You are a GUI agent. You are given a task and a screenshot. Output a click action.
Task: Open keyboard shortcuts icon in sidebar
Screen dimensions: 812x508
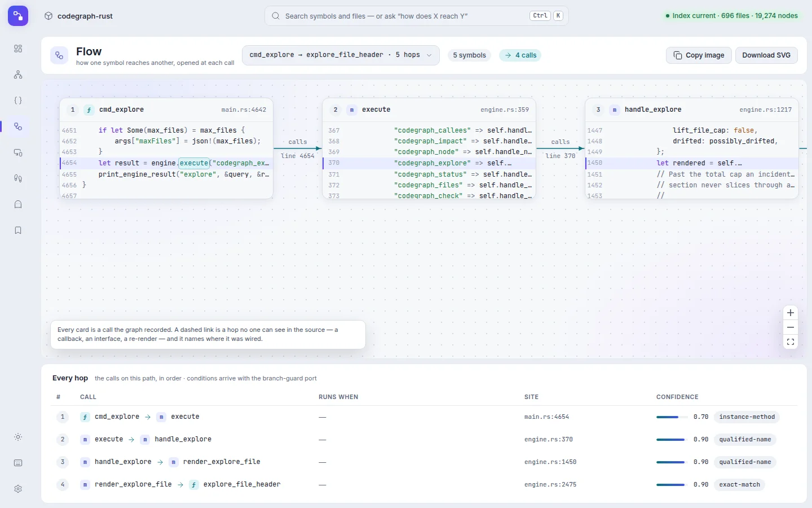click(x=18, y=463)
